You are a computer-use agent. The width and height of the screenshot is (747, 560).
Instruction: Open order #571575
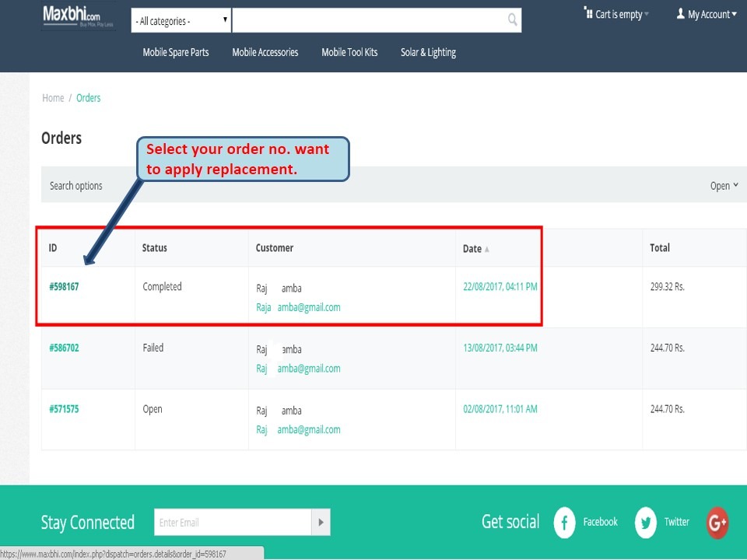[64, 409]
